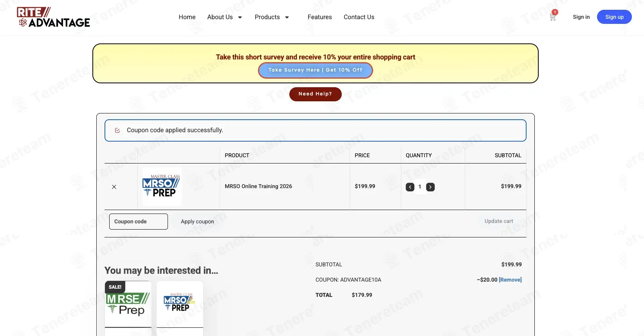Click the "You may be interested in…" heading
Image resolution: width=644 pixels, height=336 pixels.
(x=161, y=270)
